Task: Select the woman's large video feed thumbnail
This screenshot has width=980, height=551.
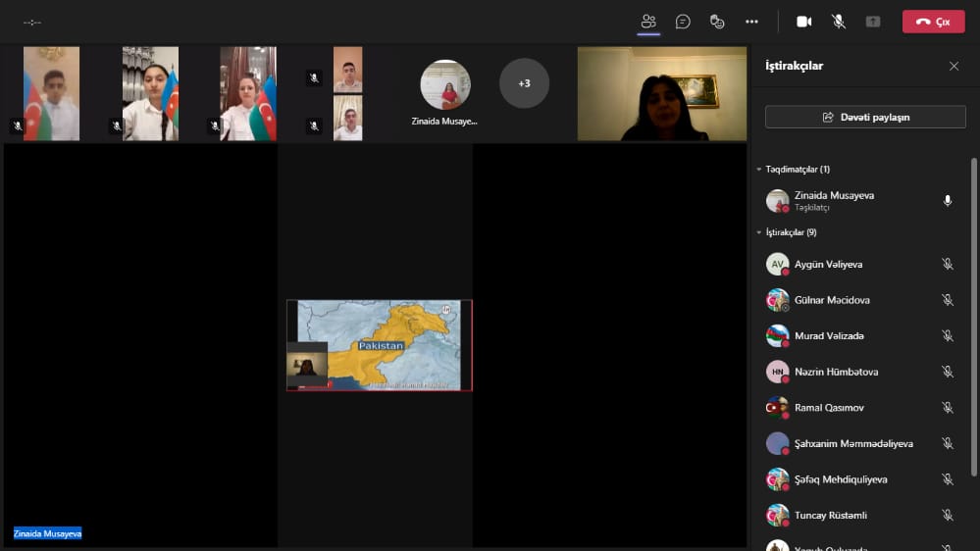Action: (x=662, y=94)
